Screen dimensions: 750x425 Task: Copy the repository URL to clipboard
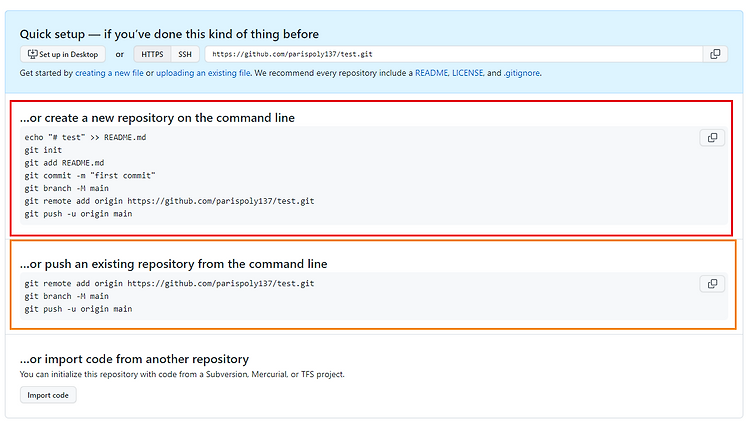point(715,54)
